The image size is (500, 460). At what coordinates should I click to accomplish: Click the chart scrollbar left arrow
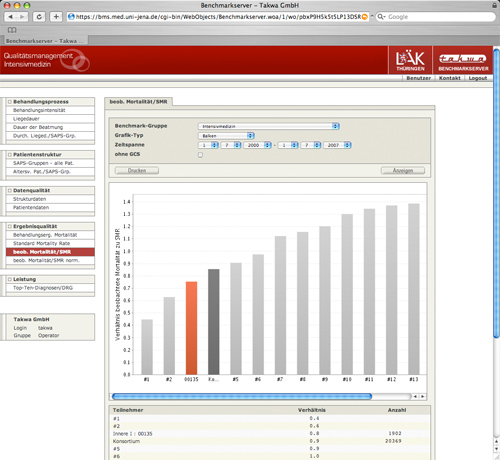tap(415, 396)
